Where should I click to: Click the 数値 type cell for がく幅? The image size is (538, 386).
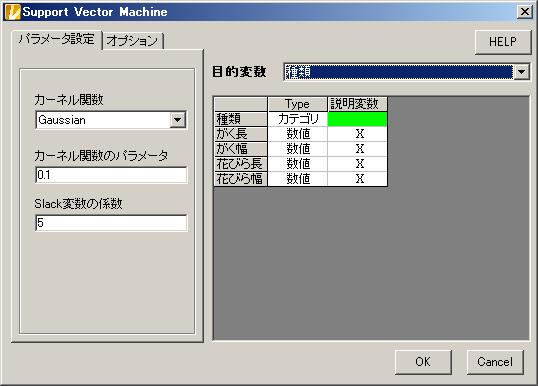[x=297, y=149]
